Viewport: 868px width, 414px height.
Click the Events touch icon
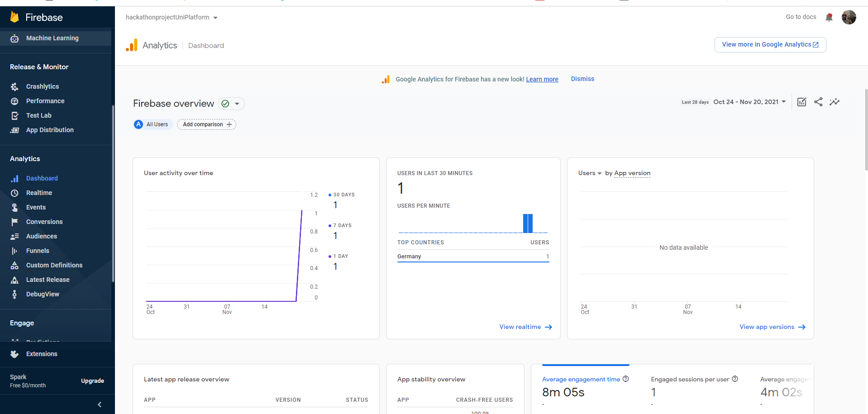click(14, 207)
